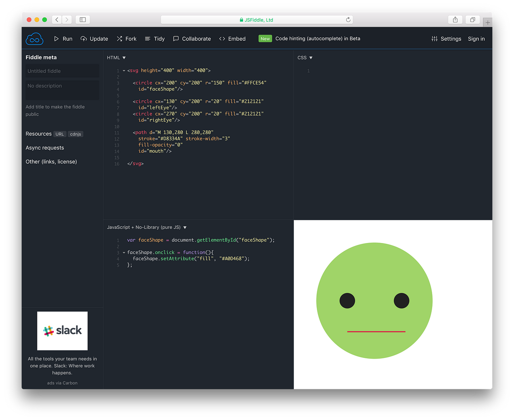
Task: Go forward with Safari forward arrow
Action: click(67, 20)
